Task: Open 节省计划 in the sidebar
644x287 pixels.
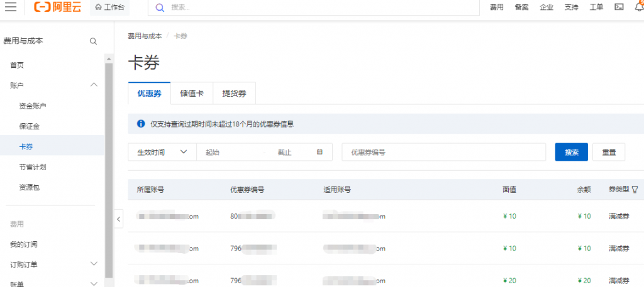Action: (33, 167)
